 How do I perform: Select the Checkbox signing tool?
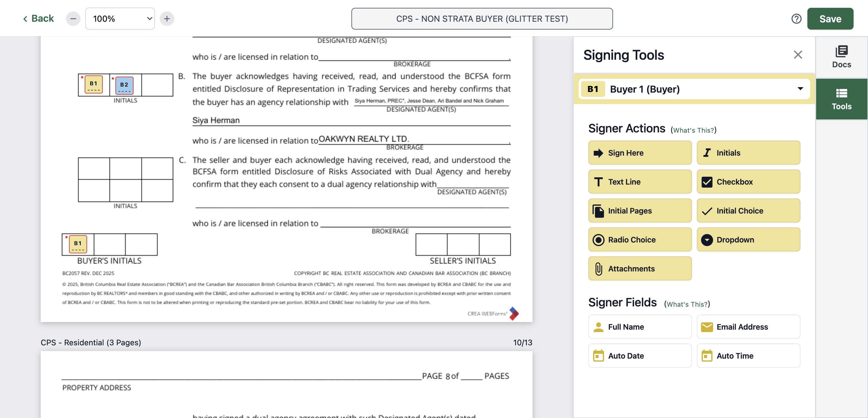click(x=748, y=182)
